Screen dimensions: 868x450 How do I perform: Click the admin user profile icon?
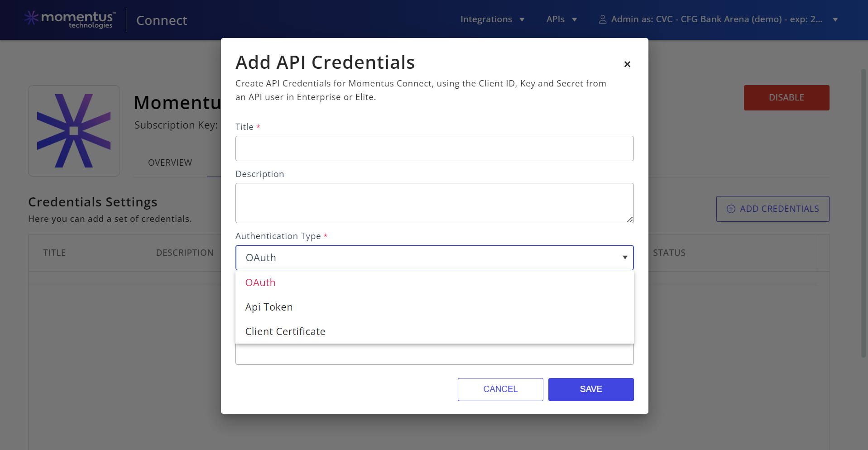[602, 19]
